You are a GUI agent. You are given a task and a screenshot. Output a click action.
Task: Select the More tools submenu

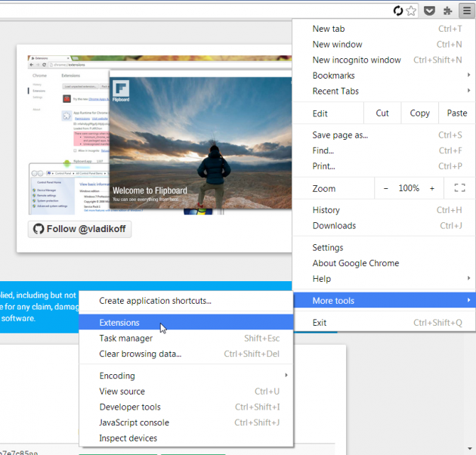click(384, 300)
